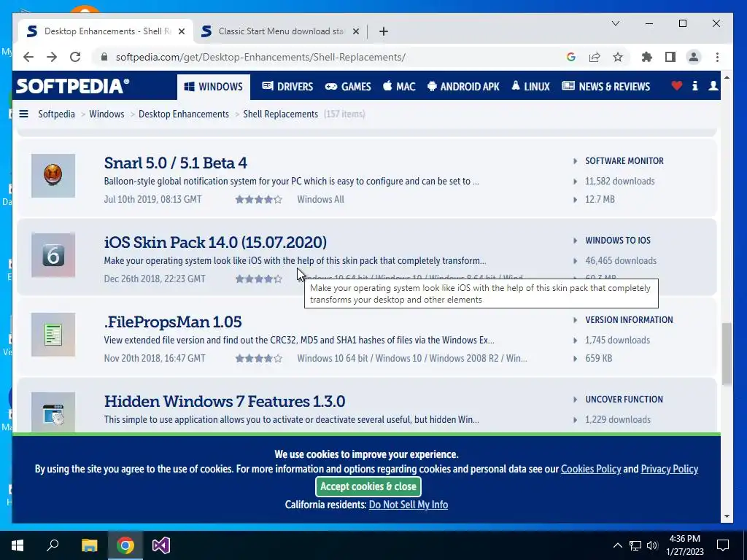Viewport: 747px width, 560px height.
Task: Click Accept cookies & close button
Action: coord(368,486)
